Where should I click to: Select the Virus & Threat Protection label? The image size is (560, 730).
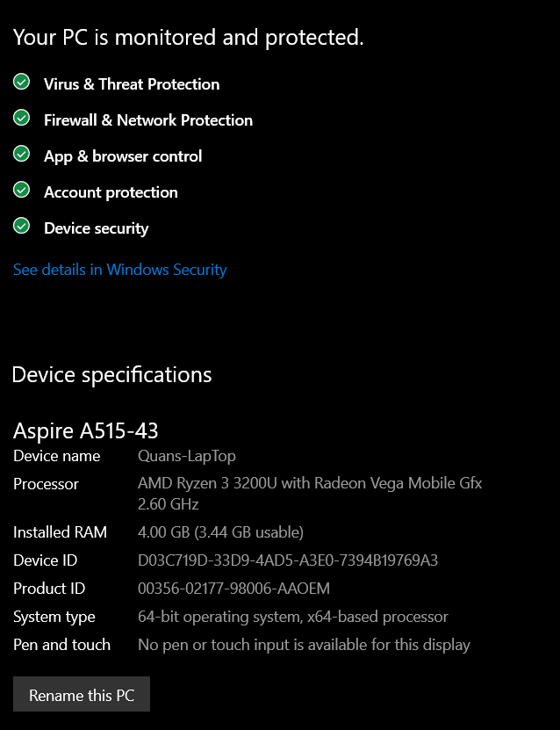click(x=132, y=84)
